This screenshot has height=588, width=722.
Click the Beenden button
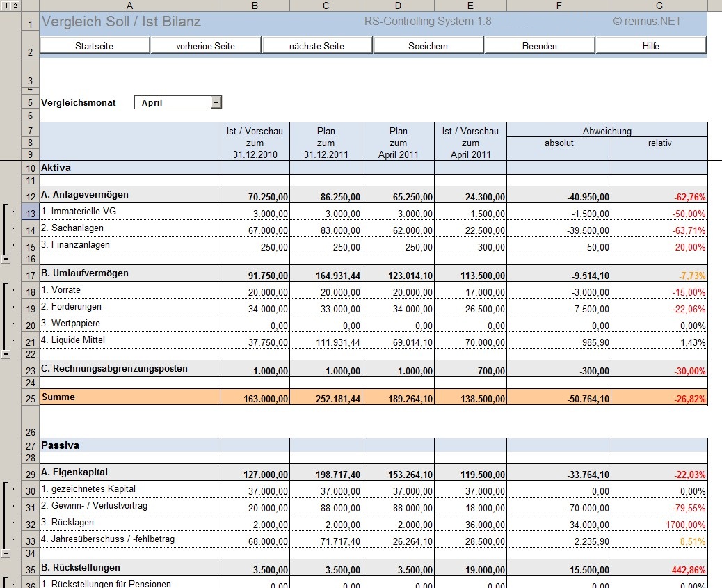coord(540,46)
